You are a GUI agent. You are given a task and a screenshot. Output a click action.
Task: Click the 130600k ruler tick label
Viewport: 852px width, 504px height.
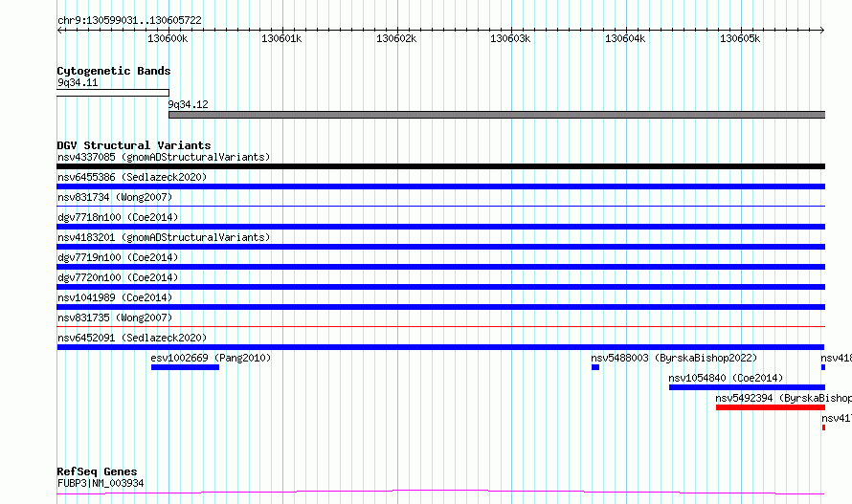(168, 38)
